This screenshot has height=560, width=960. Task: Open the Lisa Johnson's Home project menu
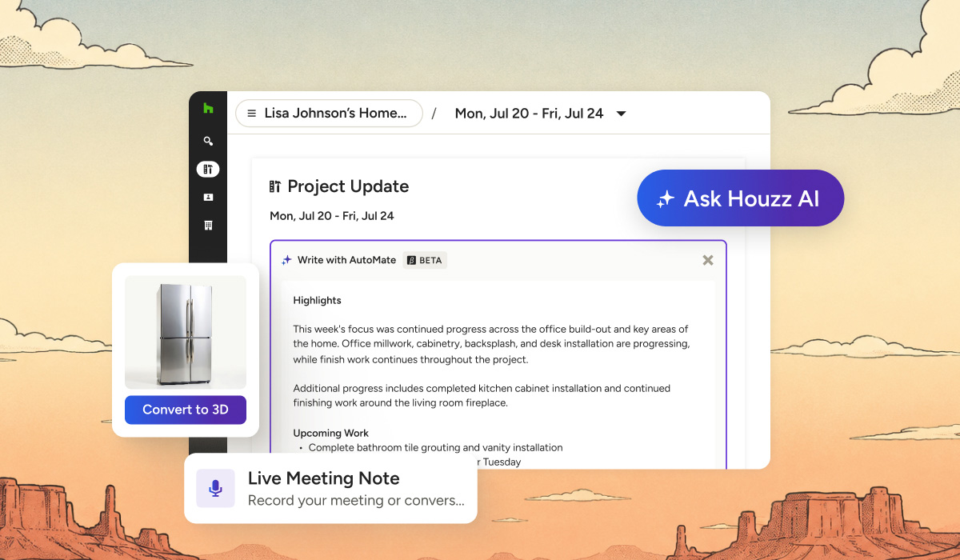point(329,113)
